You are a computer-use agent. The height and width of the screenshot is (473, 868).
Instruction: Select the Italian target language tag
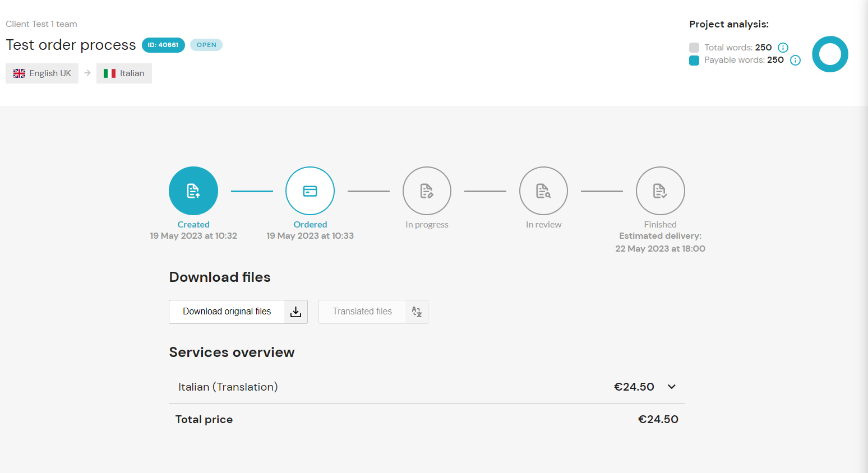[x=124, y=73]
